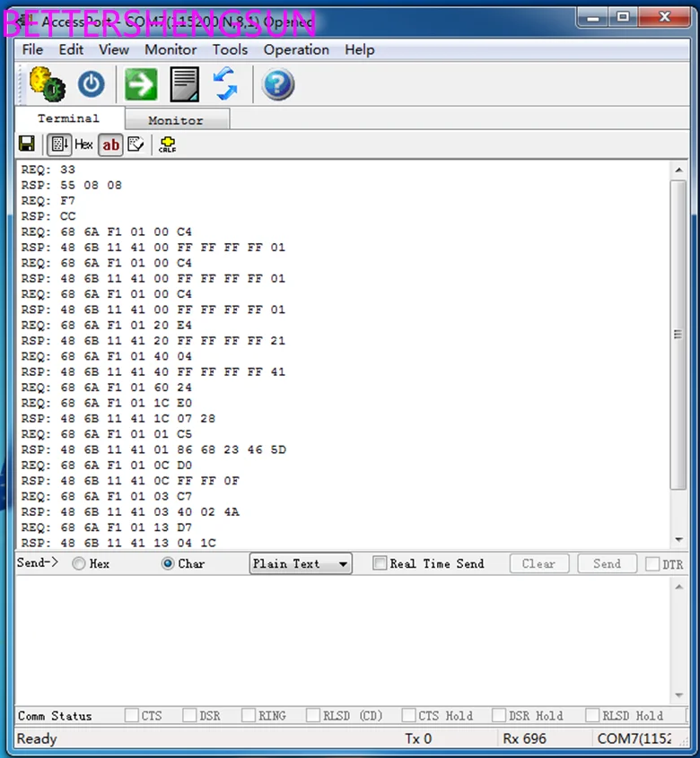Viewport: 700px width, 758px height.
Task: Enable the Real Time Send checkbox
Action: (380, 563)
